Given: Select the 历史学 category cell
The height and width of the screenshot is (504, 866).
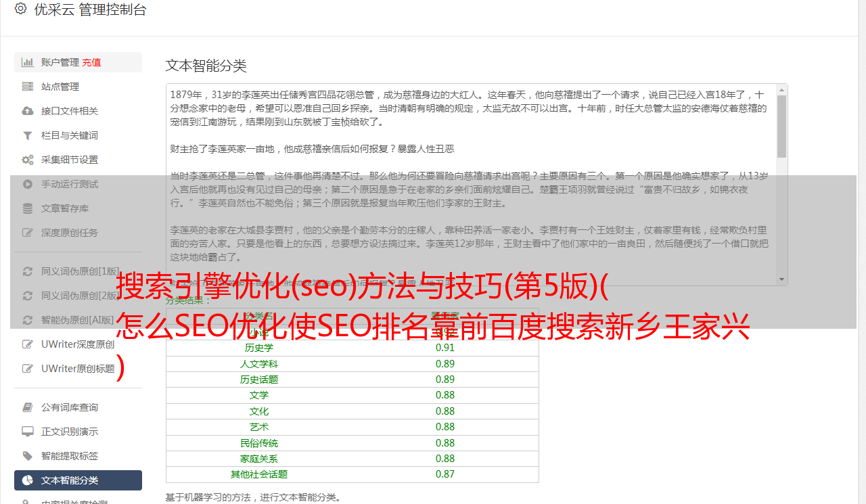Looking at the screenshot, I should pos(259,348).
